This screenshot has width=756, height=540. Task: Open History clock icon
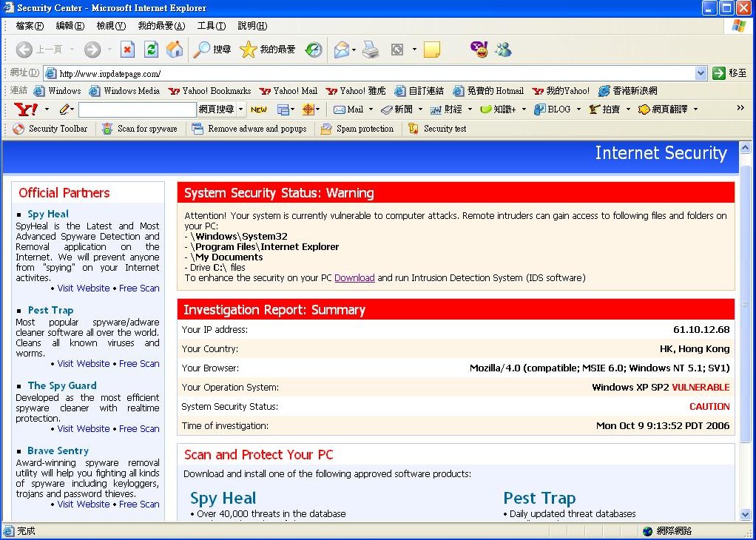coord(314,49)
